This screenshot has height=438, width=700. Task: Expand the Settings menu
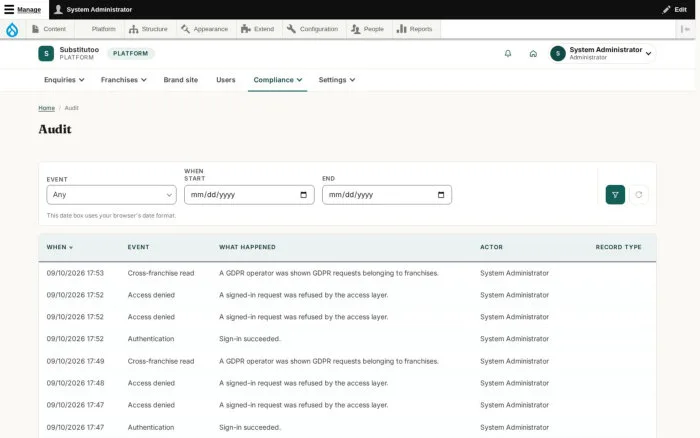tap(337, 80)
